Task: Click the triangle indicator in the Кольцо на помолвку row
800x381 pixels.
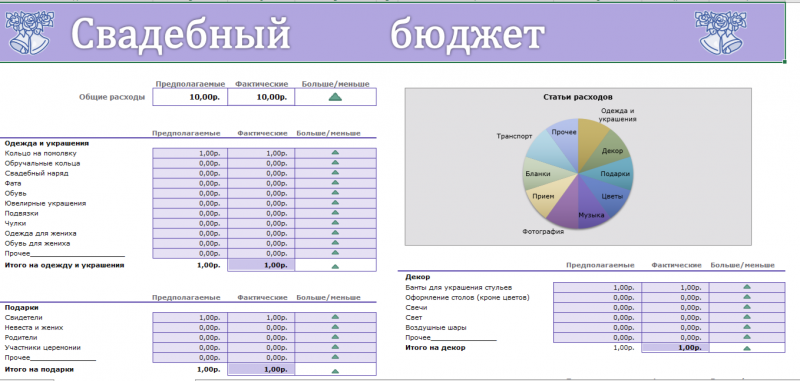Action: 335,153
